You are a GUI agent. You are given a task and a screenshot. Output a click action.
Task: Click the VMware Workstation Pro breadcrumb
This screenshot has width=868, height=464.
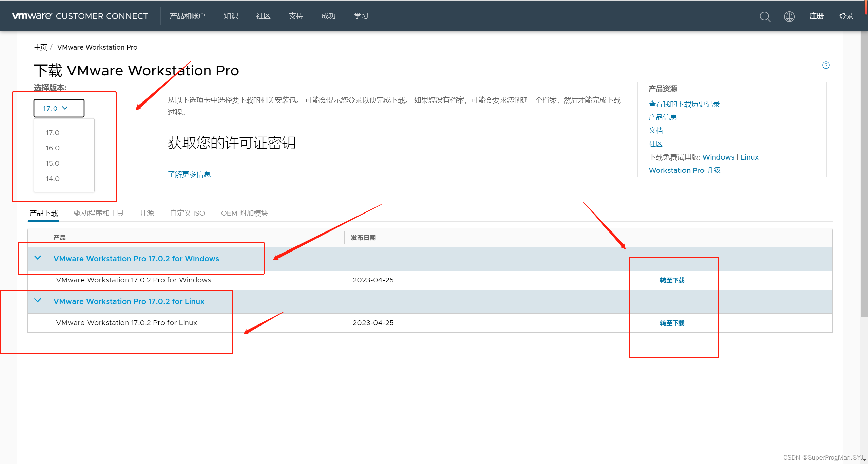(x=97, y=47)
